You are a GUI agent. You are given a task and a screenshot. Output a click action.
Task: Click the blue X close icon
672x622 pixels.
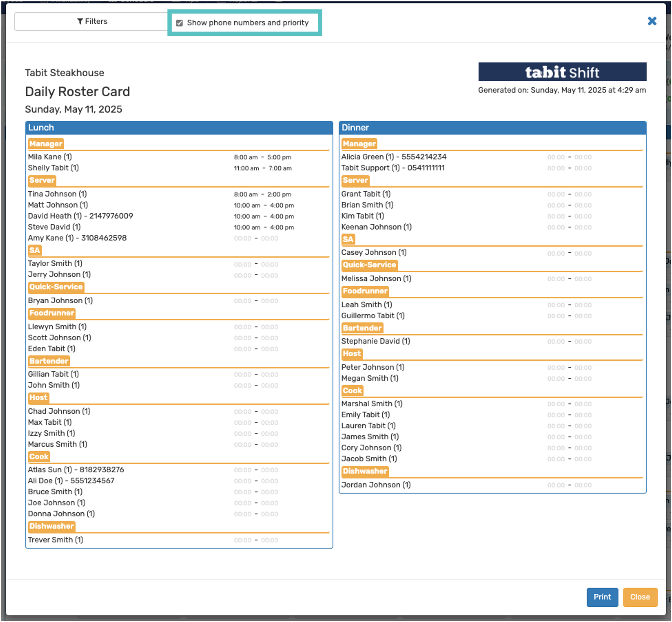click(652, 21)
